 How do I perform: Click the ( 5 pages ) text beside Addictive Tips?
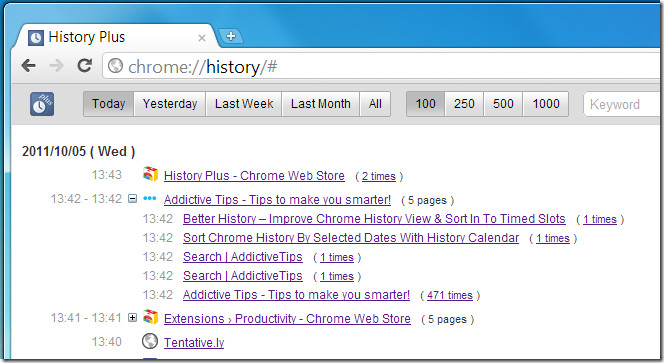click(428, 200)
